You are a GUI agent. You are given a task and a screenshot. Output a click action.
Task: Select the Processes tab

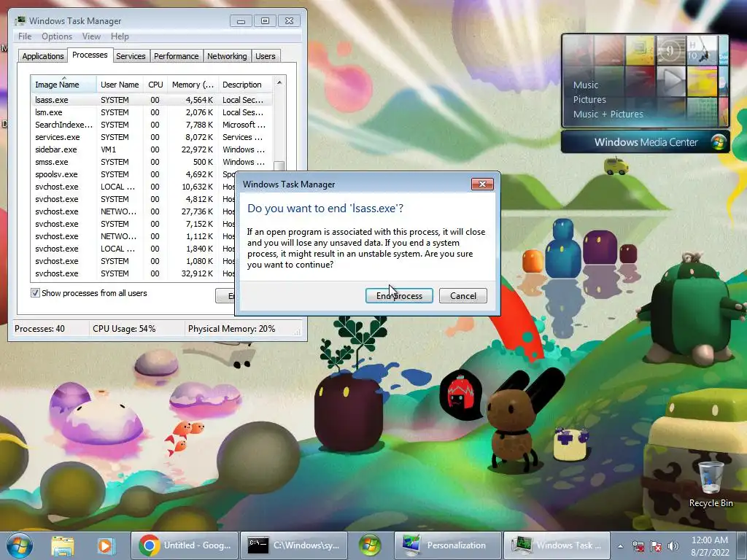tap(90, 55)
